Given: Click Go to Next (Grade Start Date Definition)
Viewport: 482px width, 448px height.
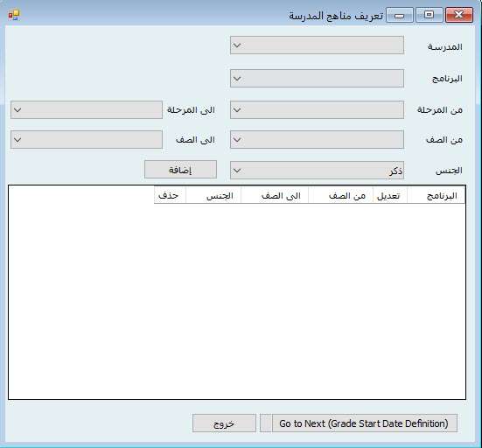Looking at the screenshot, I should point(365,423).
